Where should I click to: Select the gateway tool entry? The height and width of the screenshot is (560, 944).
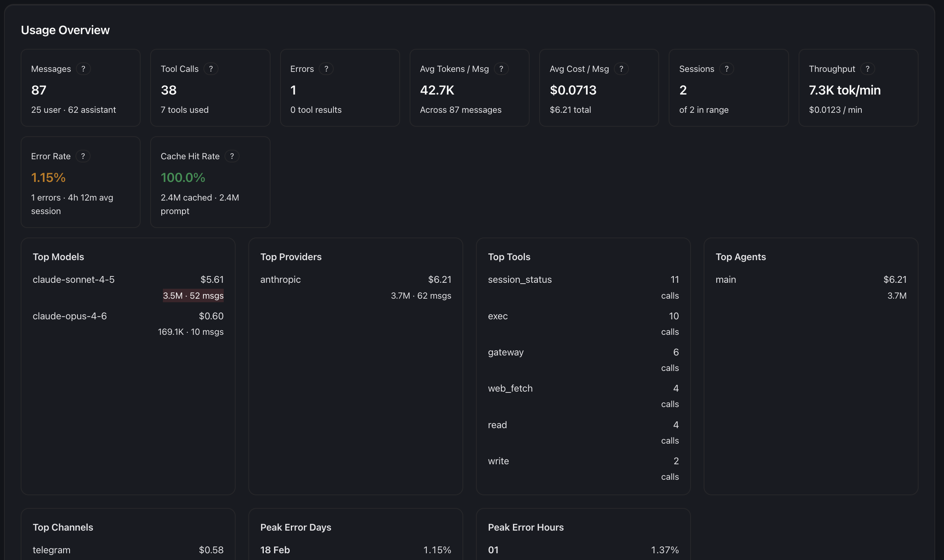(x=506, y=352)
